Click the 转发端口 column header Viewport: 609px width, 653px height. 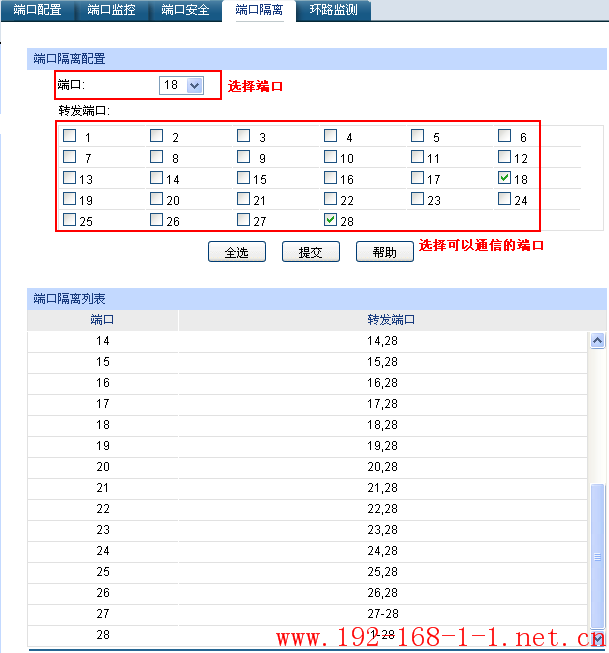391,320
